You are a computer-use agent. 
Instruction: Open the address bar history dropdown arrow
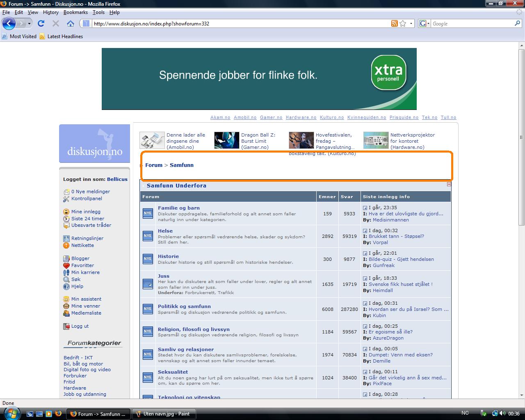411,23
